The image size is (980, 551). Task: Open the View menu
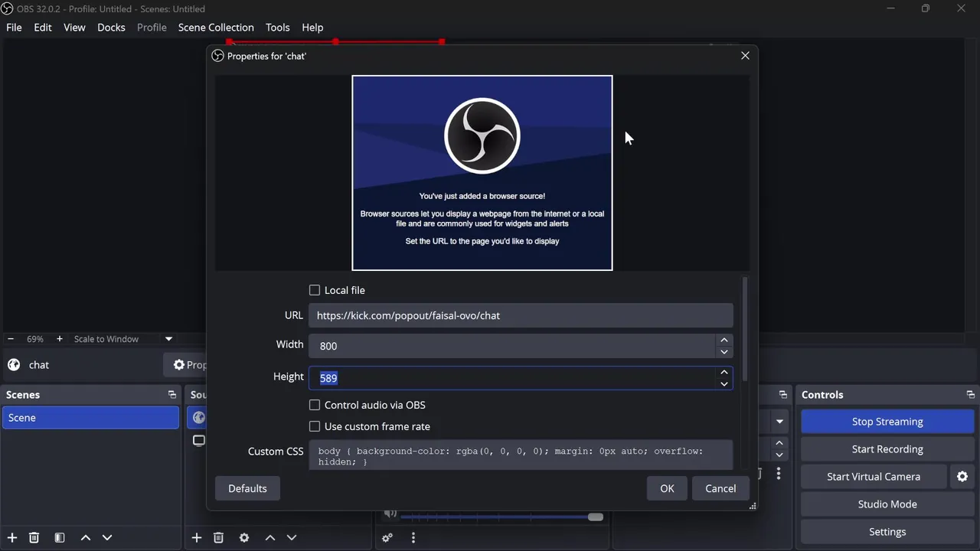[74, 28]
